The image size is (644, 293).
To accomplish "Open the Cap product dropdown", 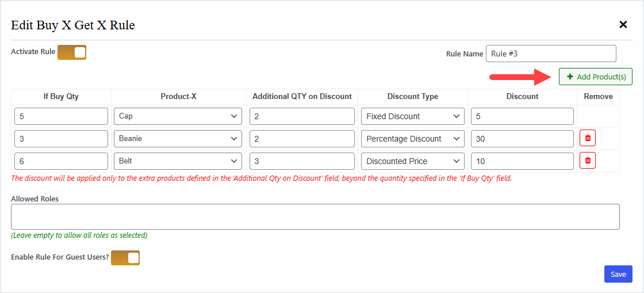I will coord(177,116).
